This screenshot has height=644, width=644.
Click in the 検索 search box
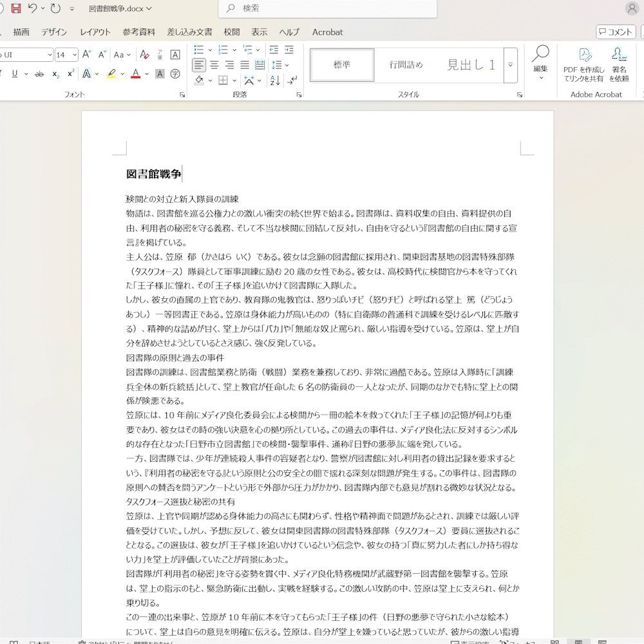pos(328,8)
